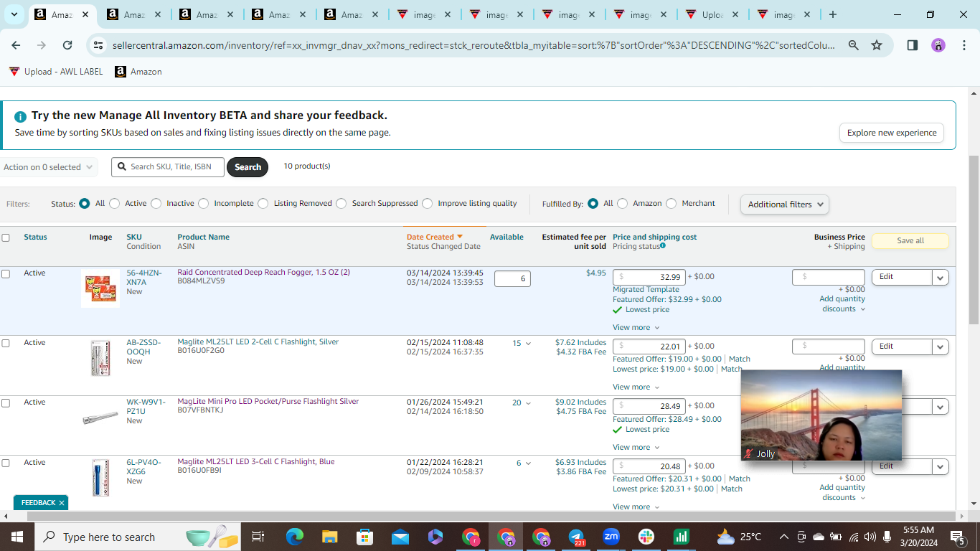
Task: Open the Upload - AWL LABEL bookmark
Action: click(56, 72)
